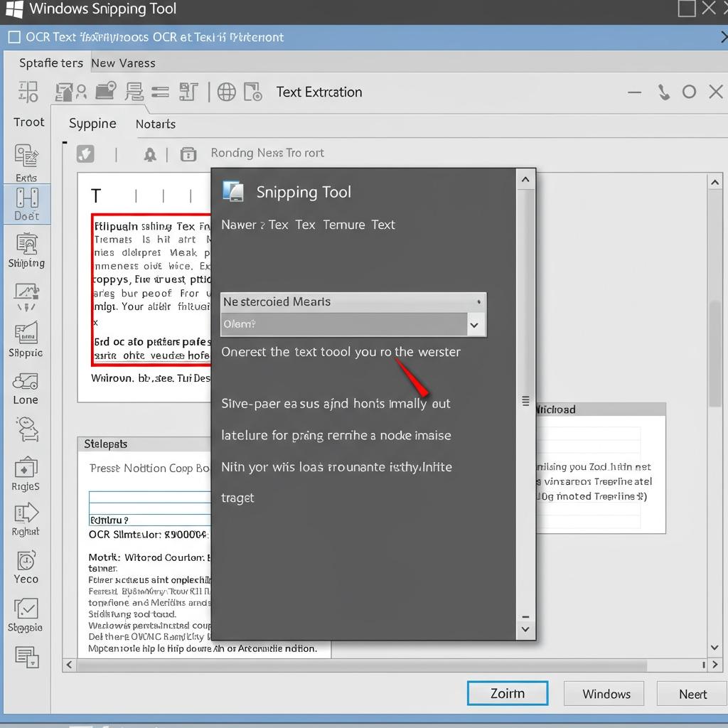The image size is (728, 728).
Task: Click the Rondng Ness Tro rort label
Action: tap(267, 153)
